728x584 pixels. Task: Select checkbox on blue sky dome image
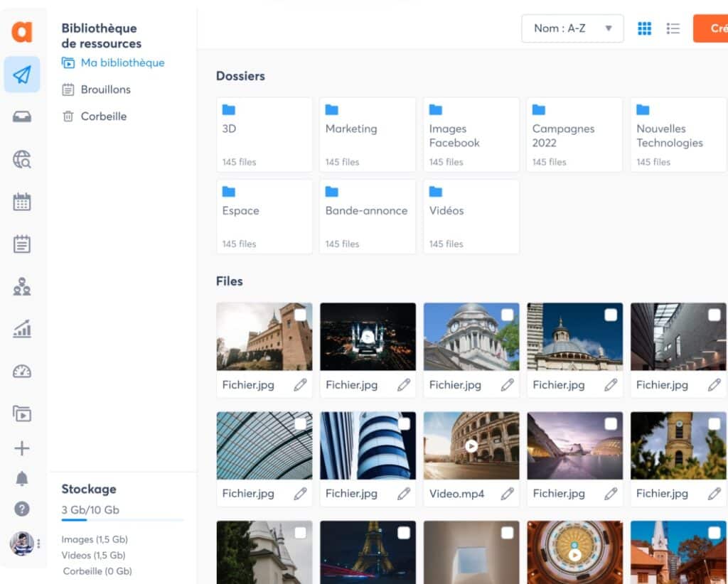(x=611, y=315)
